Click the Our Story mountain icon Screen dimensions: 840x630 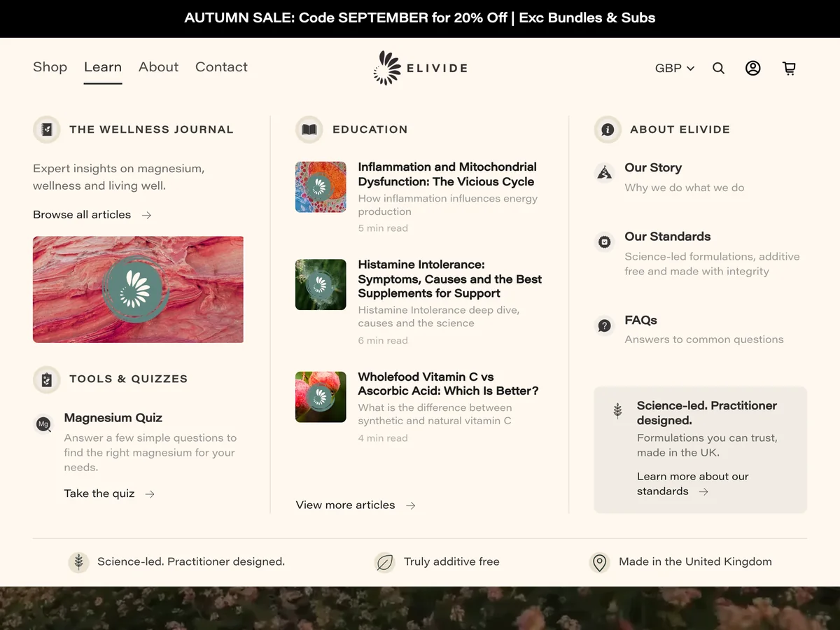click(604, 172)
